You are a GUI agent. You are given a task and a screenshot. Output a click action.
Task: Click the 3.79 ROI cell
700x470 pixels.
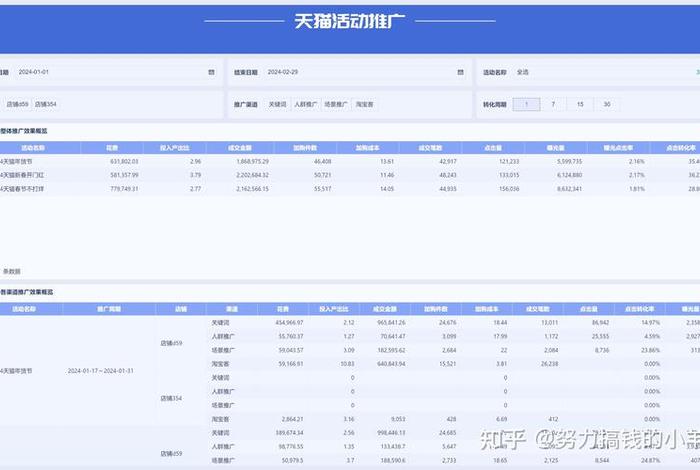[x=195, y=175]
